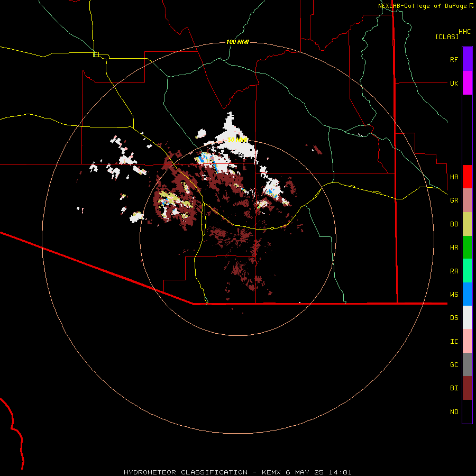
Task: Click the 50 NMI range ring label
Action: coord(237,140)
